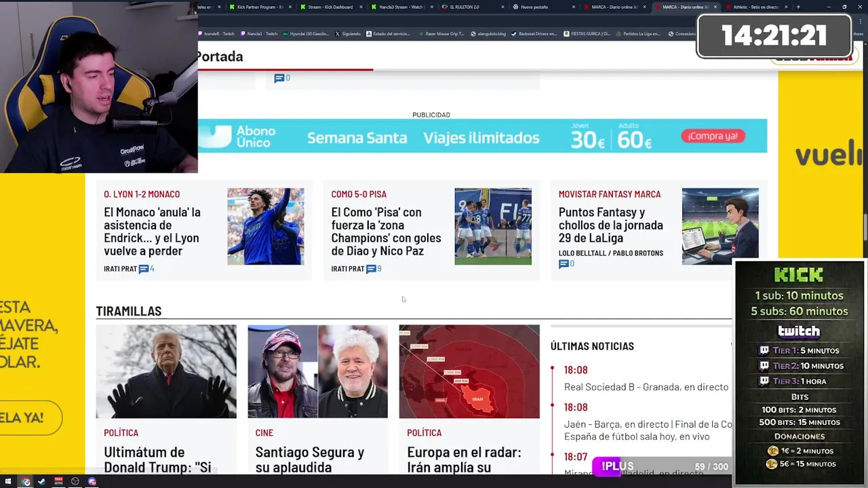Click the Abono Único banner logo
868x488 pixels.
coord(239,136)
